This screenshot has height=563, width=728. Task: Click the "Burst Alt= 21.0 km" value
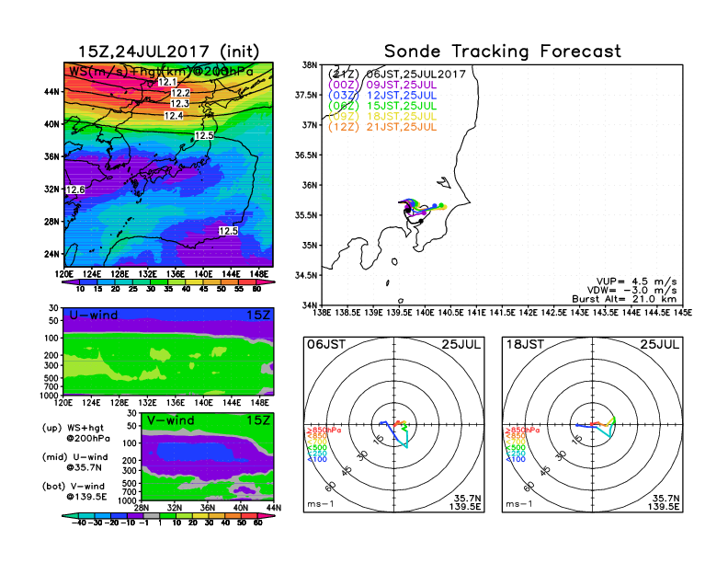click(624, 299)
